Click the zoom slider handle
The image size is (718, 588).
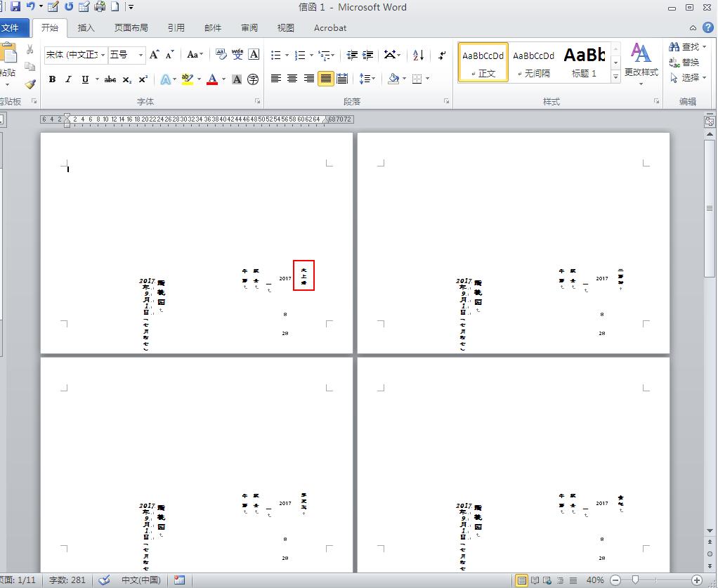pos(635,580)
